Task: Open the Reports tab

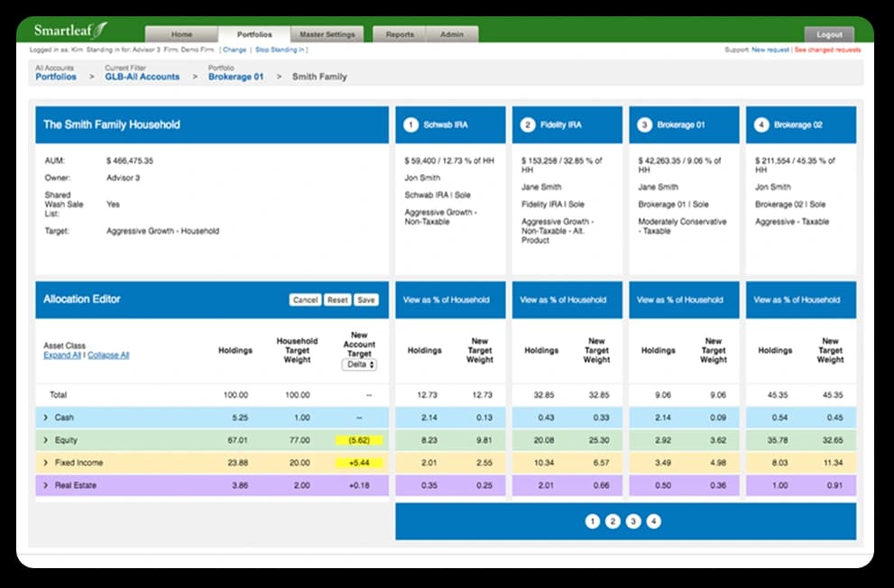Action: tap(400, 34)
